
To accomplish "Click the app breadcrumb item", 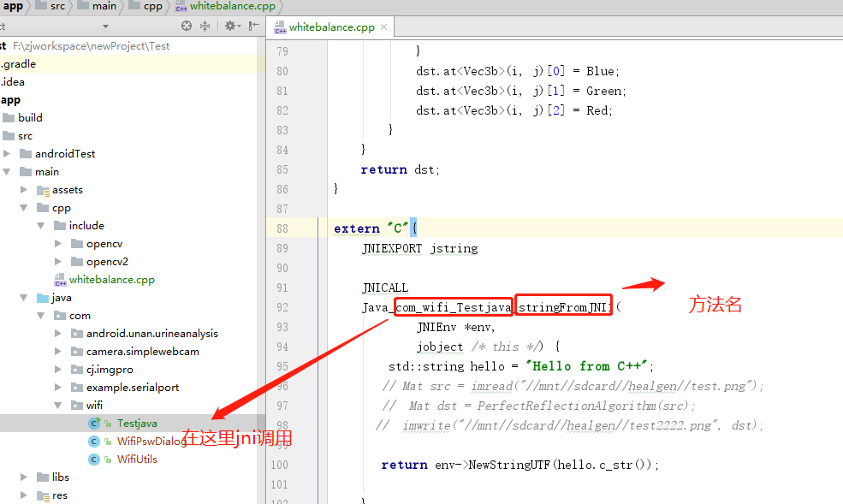I will click(x=14, y=6).
